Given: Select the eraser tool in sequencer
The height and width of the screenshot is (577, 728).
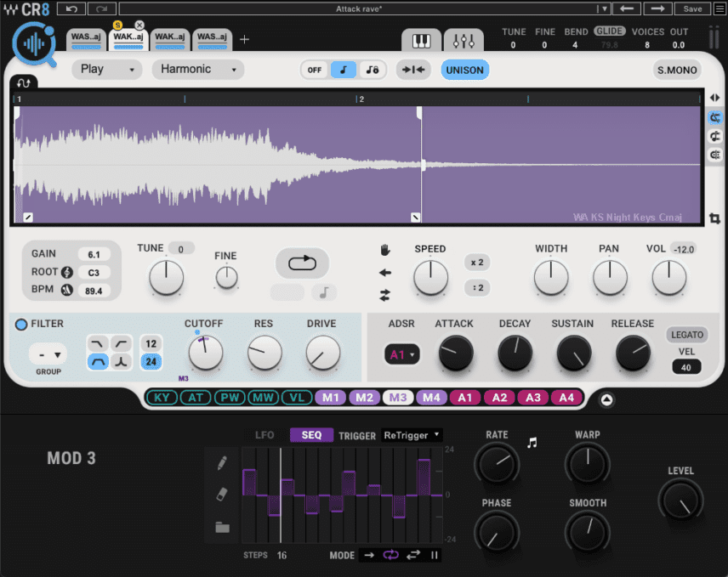Looking at the screenshot, I should click(222, 495).
